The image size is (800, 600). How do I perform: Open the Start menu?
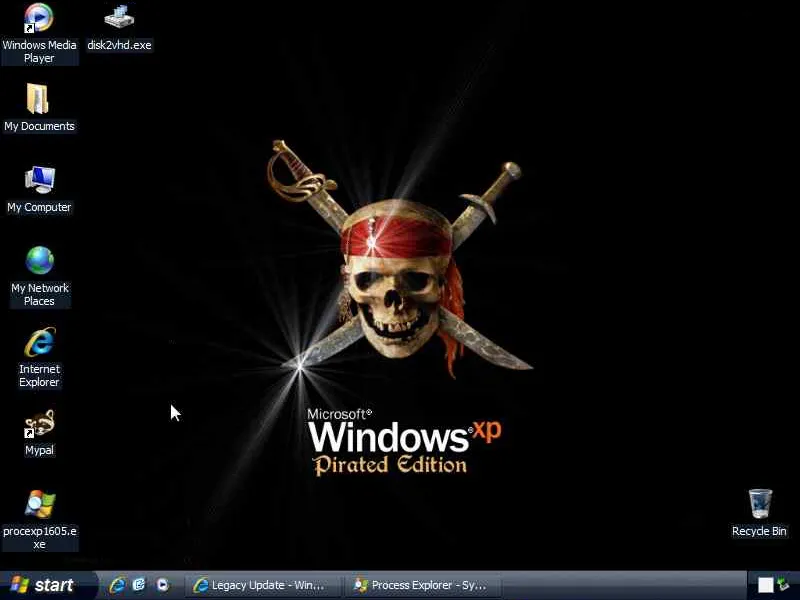click(47, 585)
